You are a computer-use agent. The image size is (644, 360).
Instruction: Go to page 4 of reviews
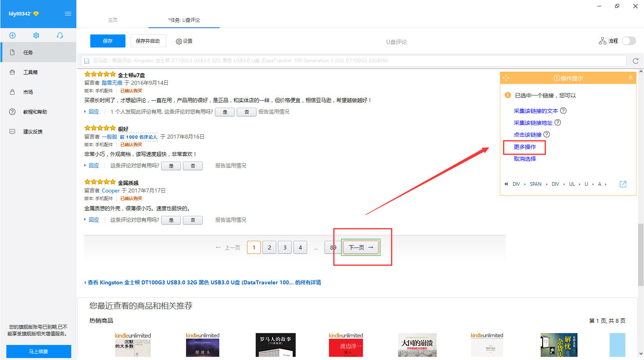[300, 248]
